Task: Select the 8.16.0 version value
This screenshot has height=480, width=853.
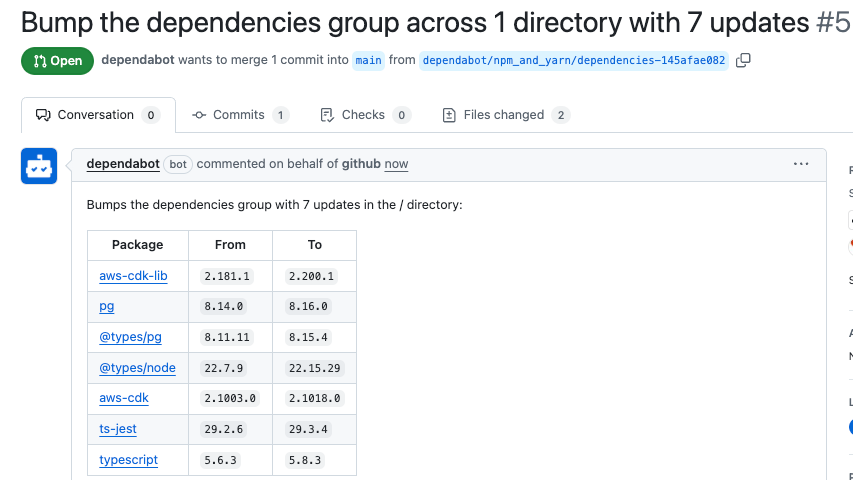Action: click(308, 306)
